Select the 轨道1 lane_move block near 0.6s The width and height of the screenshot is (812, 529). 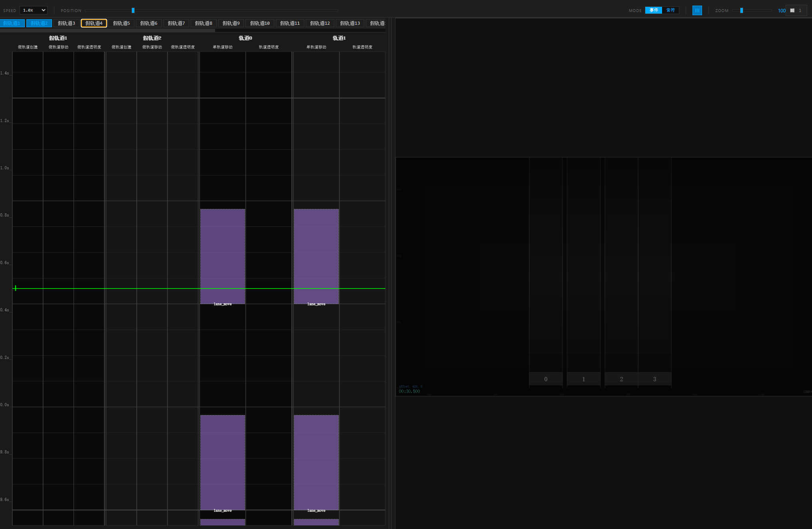click(x=316, y=256)
